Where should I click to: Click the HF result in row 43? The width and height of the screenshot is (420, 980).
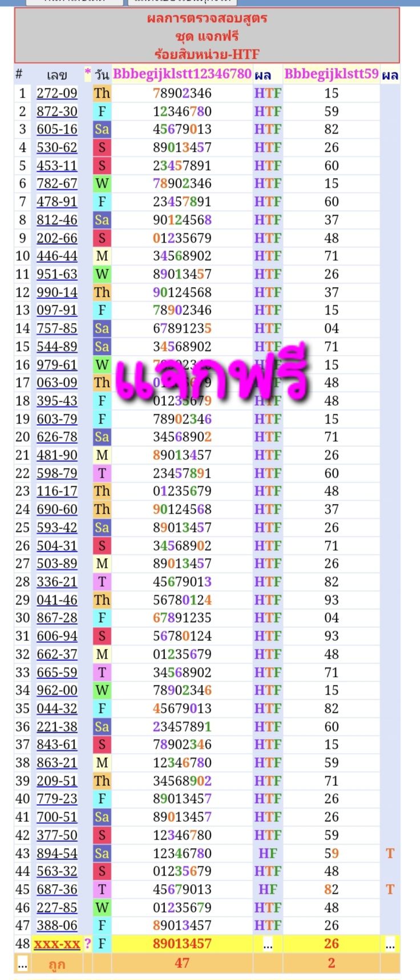click(x=268, y=853)
